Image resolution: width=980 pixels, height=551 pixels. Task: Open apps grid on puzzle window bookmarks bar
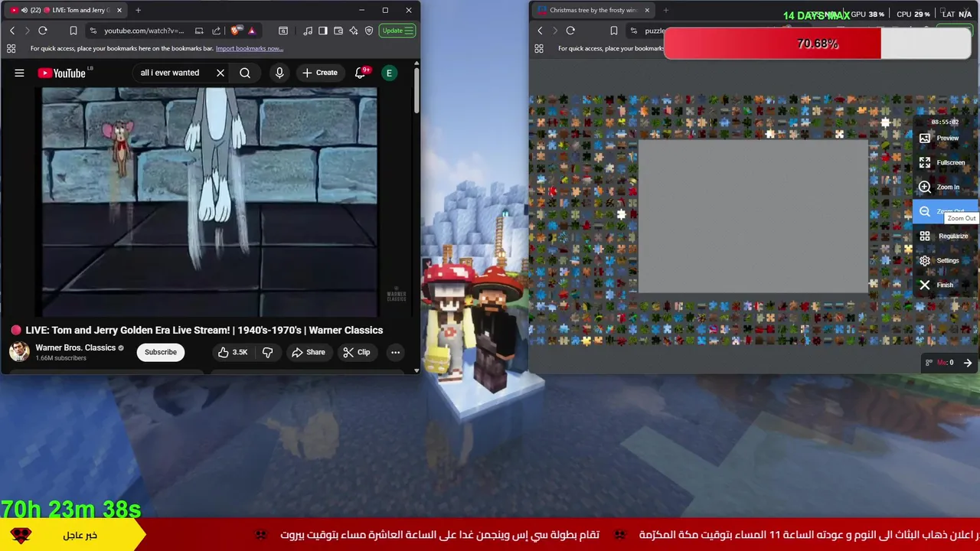click(x=539, y=48)
